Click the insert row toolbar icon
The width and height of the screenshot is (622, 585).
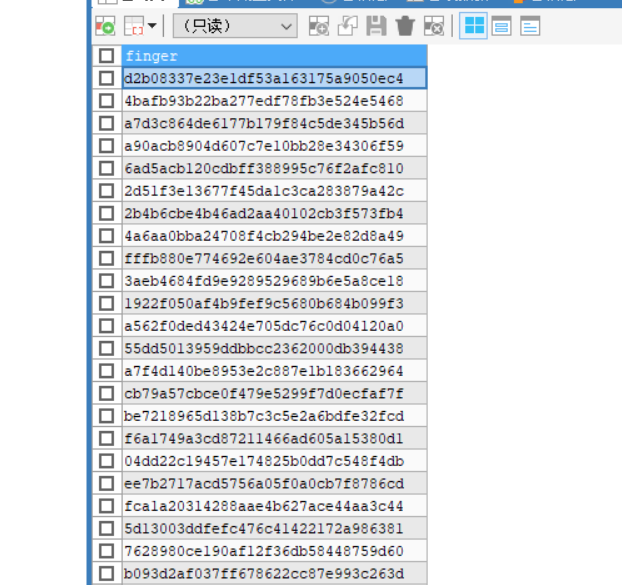tap(319, 26)
